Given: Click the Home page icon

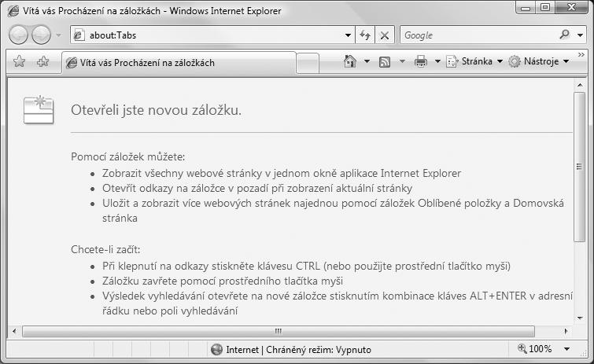Looking at the screenshot, I should (x=350, y=61).
